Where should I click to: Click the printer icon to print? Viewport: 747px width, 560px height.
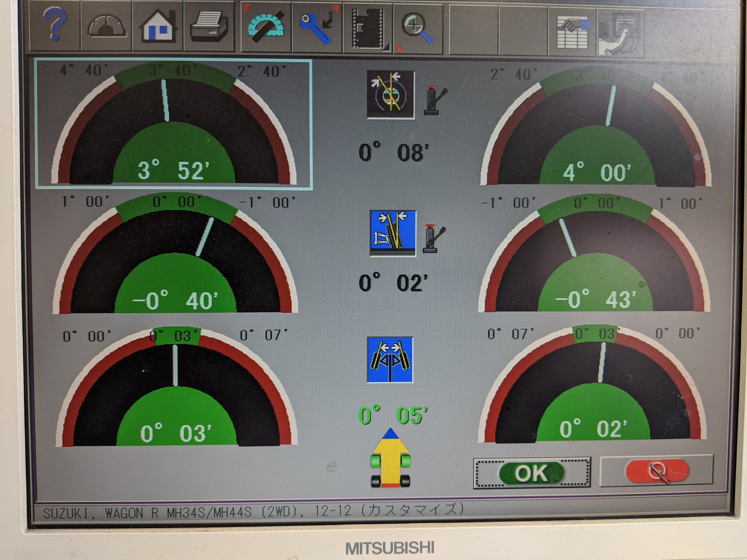pyautogui.click(x=209, y=27)
